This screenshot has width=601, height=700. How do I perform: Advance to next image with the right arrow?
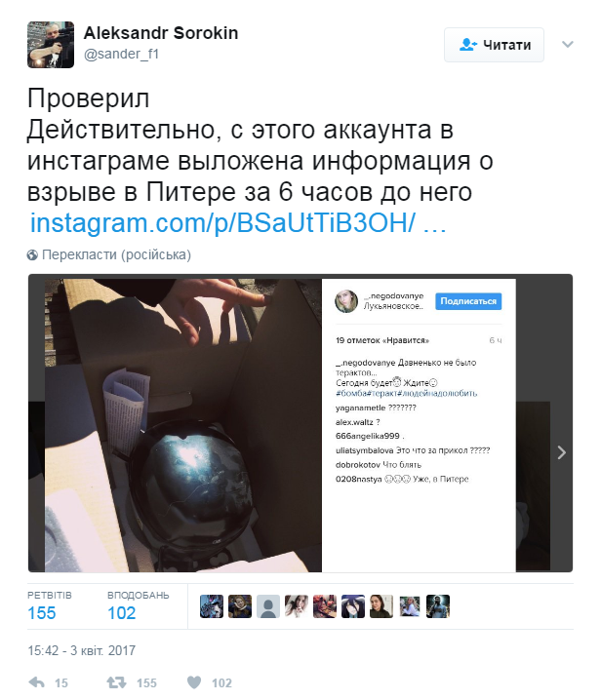coord(562,452)
